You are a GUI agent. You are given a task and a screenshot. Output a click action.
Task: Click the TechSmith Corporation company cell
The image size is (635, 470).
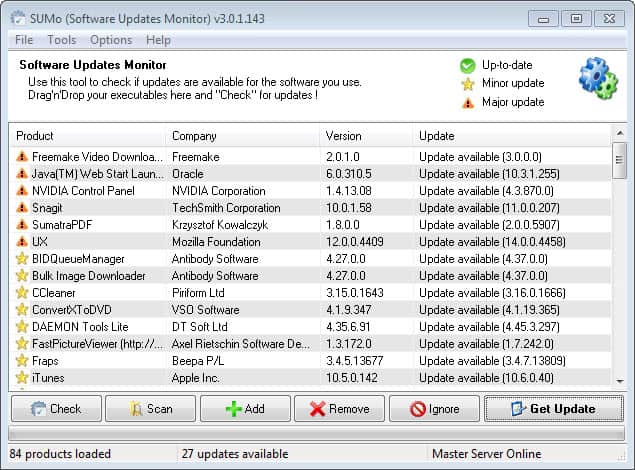point(226,208)
